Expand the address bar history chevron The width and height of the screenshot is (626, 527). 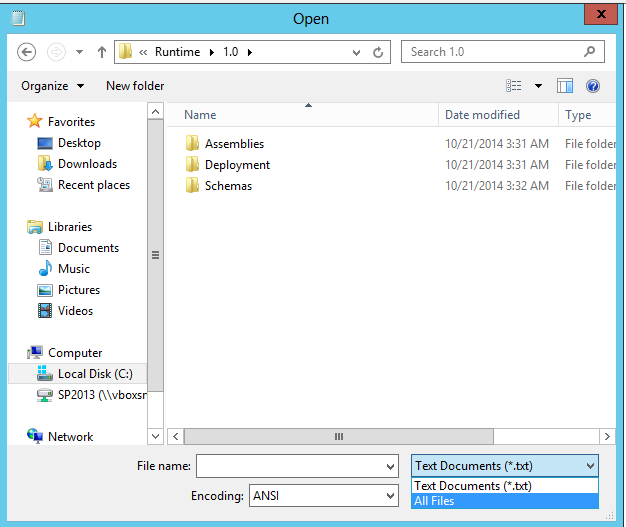tap(356, 52)
